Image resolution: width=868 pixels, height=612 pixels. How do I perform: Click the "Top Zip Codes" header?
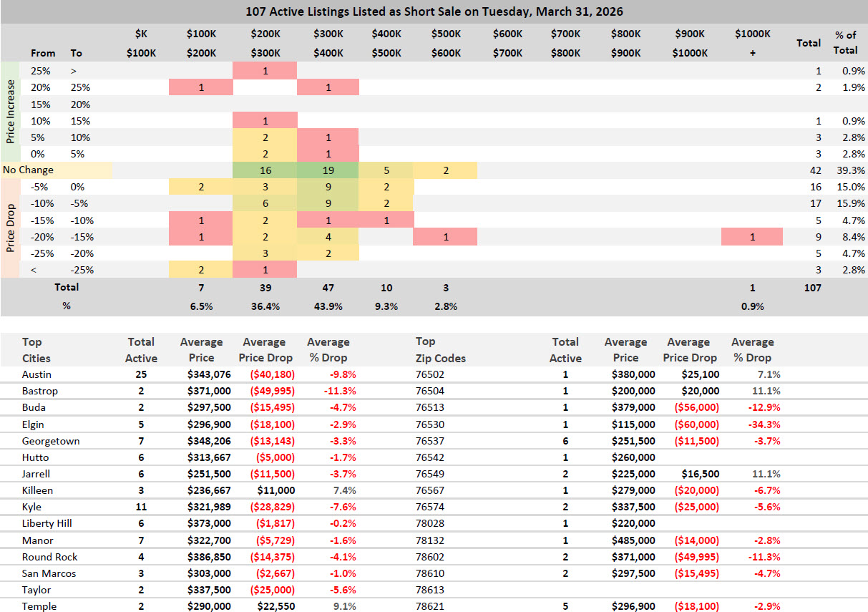pyautogui.click(x=440, y=350)
